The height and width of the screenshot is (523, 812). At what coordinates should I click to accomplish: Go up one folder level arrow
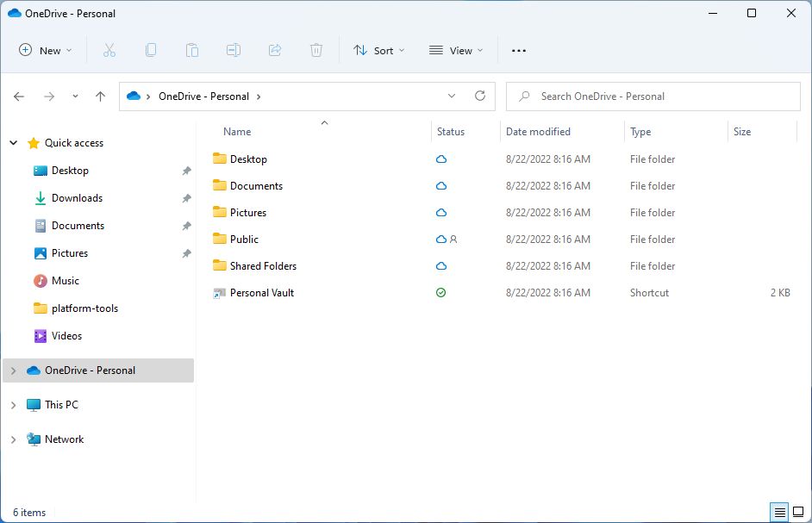coord(101,97)
